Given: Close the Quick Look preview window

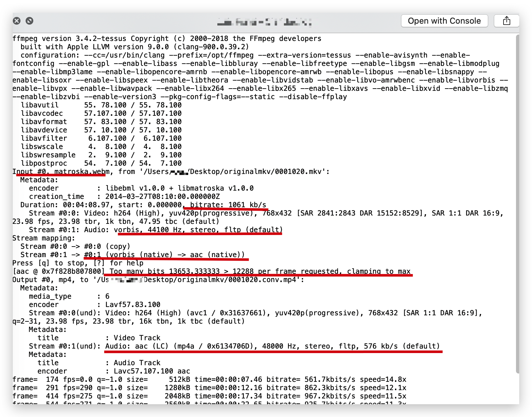Looking at the screenshot, I should pyautogui.click(x=17, y=21).
